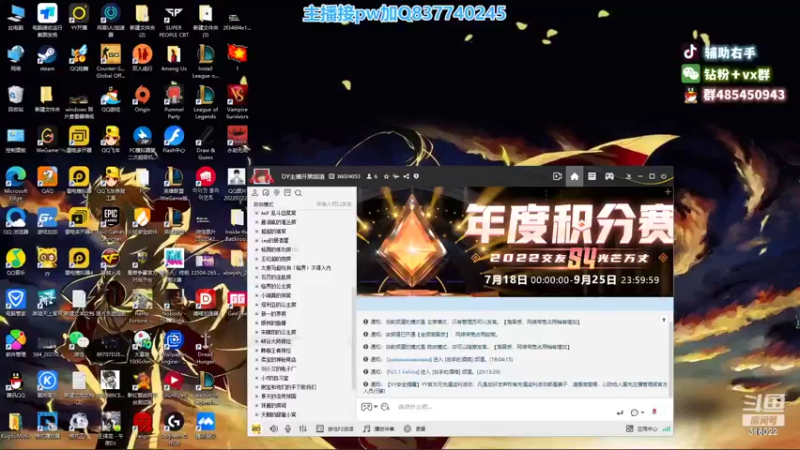Click the aaaaaaaaaaaaaaa username link in chat

[x=409, y=360]
